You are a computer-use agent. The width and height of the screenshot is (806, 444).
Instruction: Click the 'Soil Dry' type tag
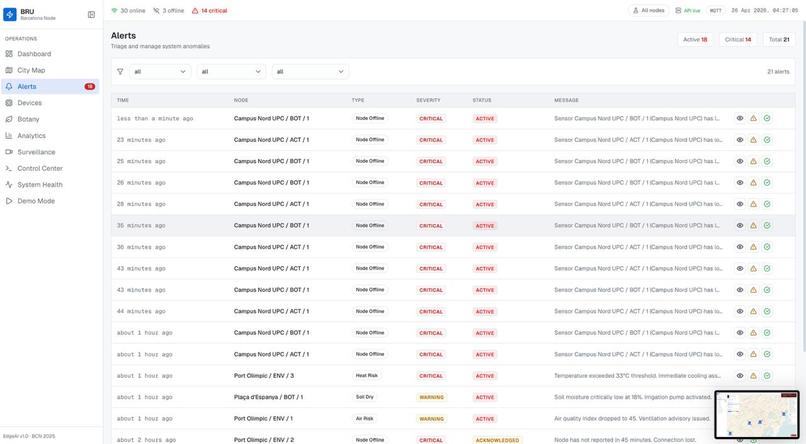point(365,397)
